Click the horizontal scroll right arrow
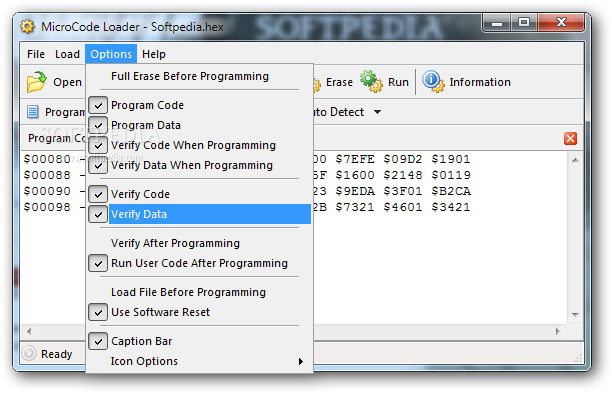The image size is (612, 394). (x=557, y=332)
